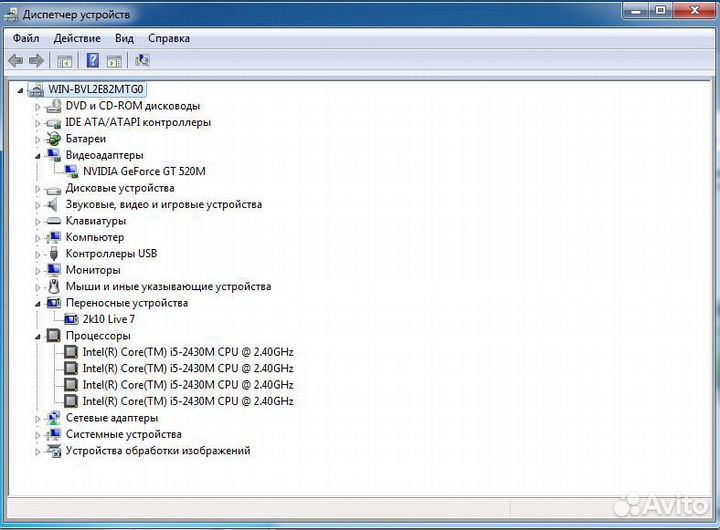The width and height of the screenshot is (720, 530).
Task: Open the Вид menu
Action: [x=124, y=38]
